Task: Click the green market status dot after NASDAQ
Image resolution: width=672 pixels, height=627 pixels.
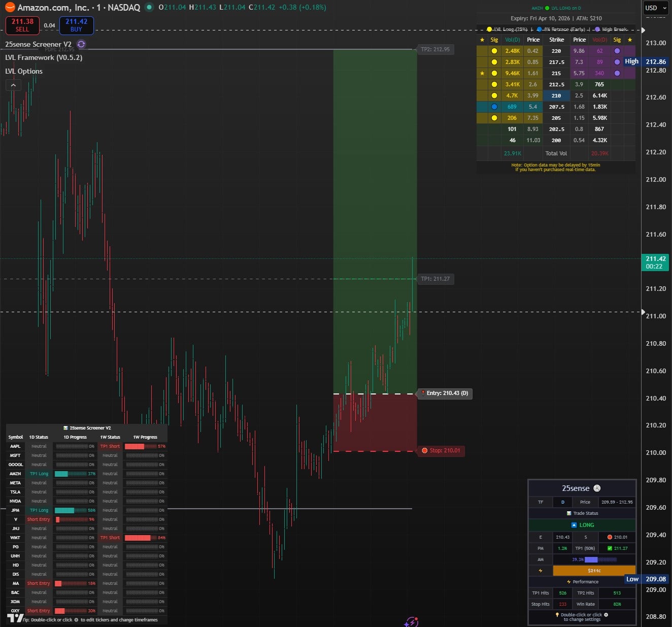Action: tap(149, 7)
